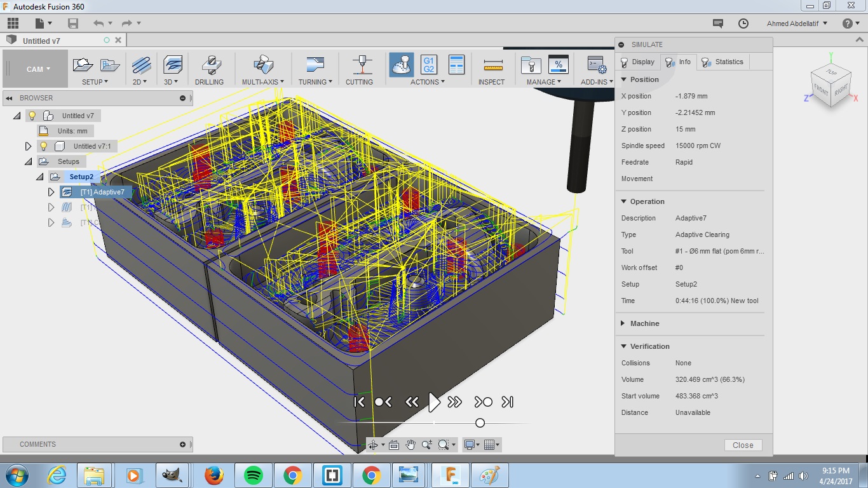This screenshot has width=868, height=488.
Task: Click the New Folder icon in Setup group
Action: coord(110,65)
